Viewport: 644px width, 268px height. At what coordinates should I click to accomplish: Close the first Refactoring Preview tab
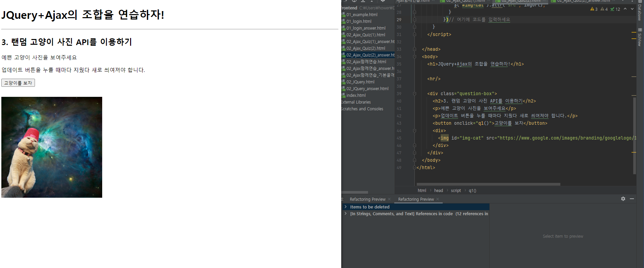tap(389, 199)
